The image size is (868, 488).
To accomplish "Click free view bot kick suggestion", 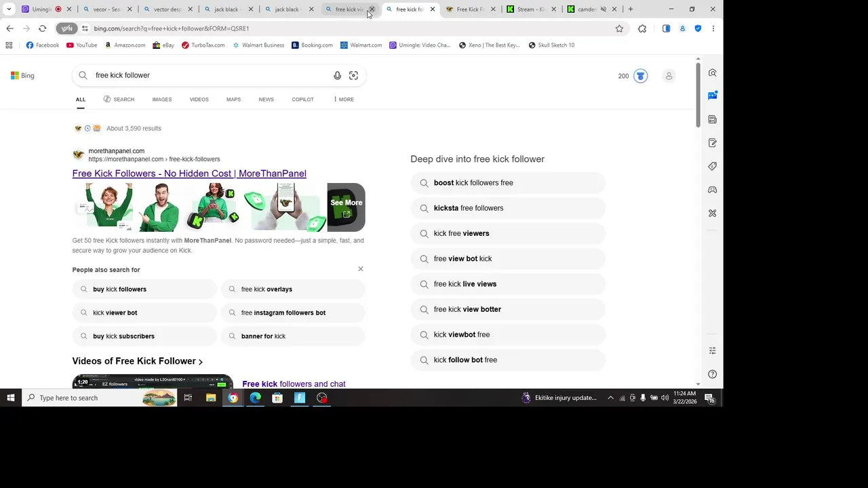I will [508, 259].
